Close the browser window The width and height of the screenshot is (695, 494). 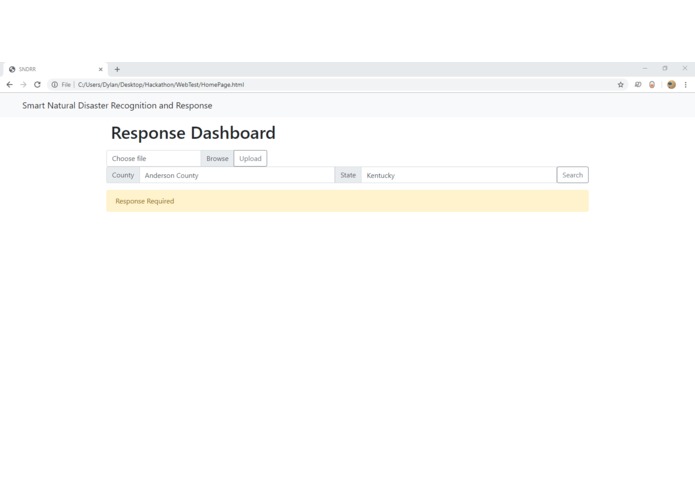coord(685,68)
